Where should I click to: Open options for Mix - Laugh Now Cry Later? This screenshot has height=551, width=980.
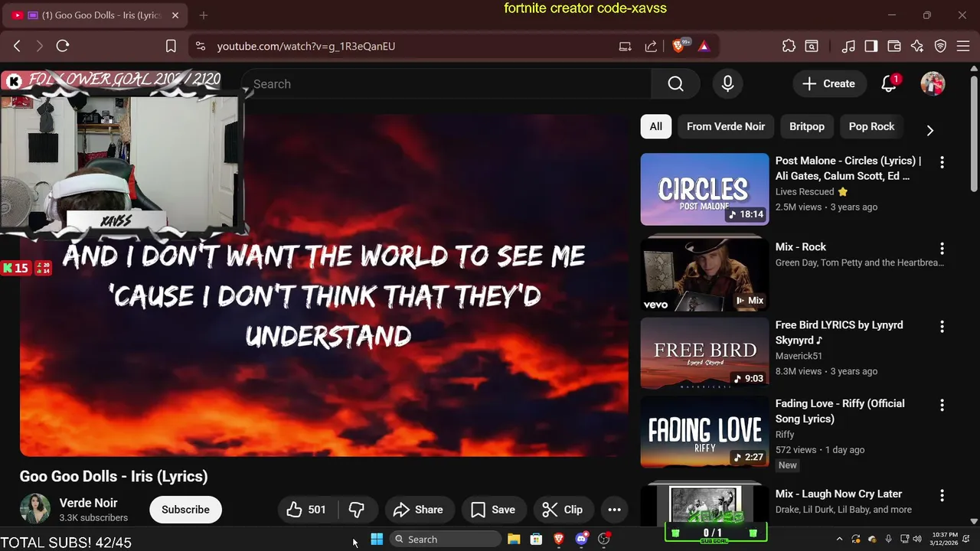(942, 495)
